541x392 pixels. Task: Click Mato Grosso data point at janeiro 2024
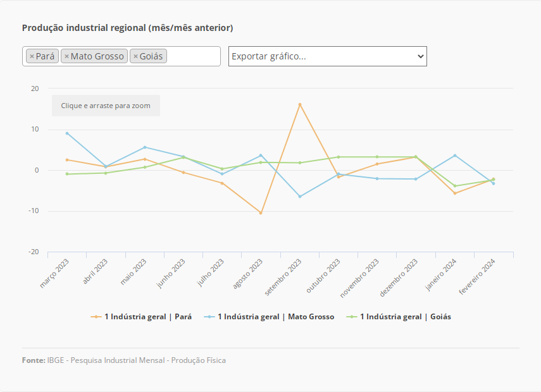point(455,156)
